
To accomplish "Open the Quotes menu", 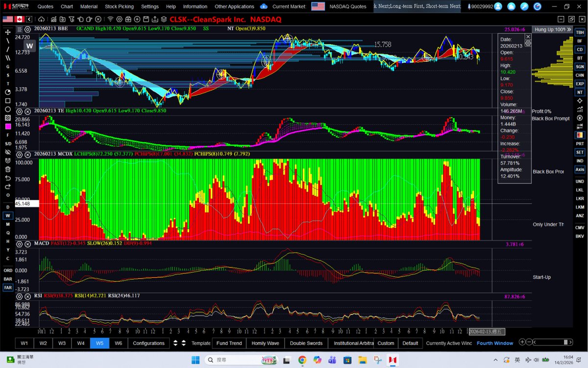I will [45, 6].
